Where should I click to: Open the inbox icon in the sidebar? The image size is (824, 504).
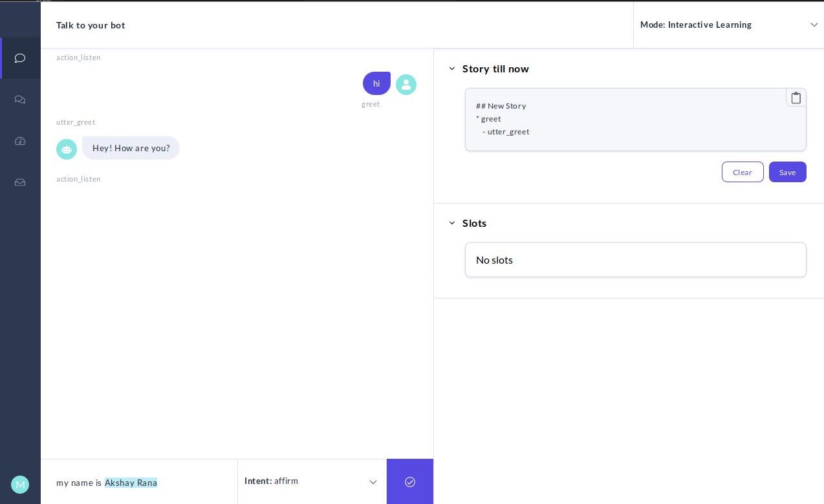pos(20,182)
